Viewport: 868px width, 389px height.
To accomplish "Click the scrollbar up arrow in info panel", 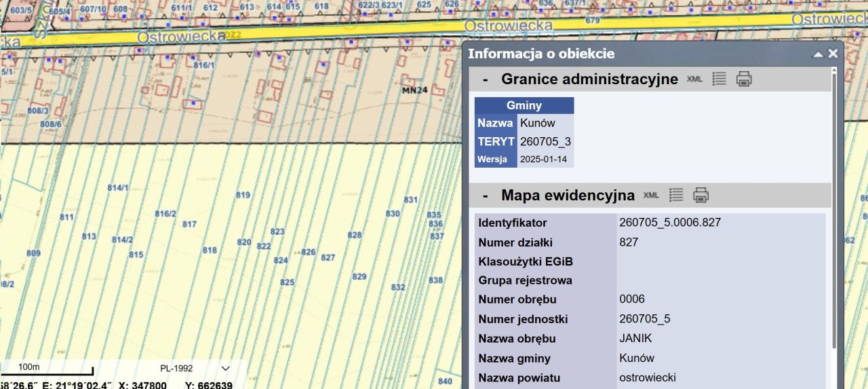I will (x=835, y=70).
